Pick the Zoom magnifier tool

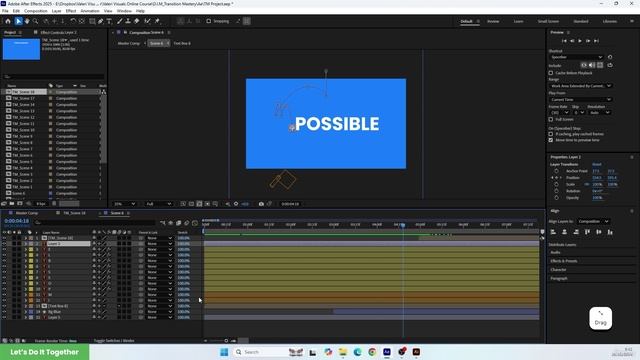(36, 21)
